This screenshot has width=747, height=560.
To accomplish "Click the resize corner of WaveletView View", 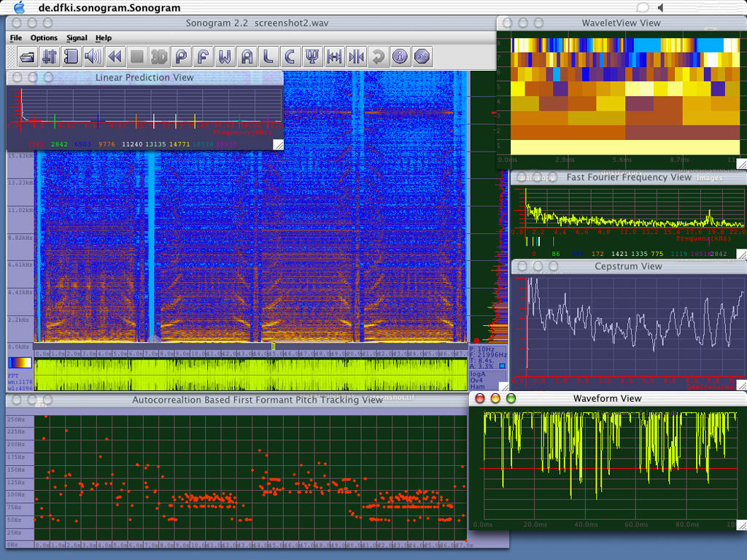I will [x=742, y=164].
